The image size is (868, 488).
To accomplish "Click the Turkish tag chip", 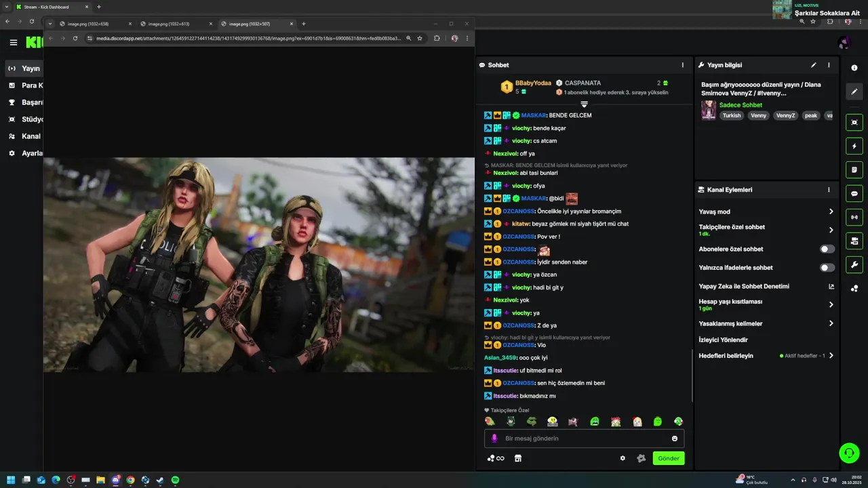I will (732, 115).
